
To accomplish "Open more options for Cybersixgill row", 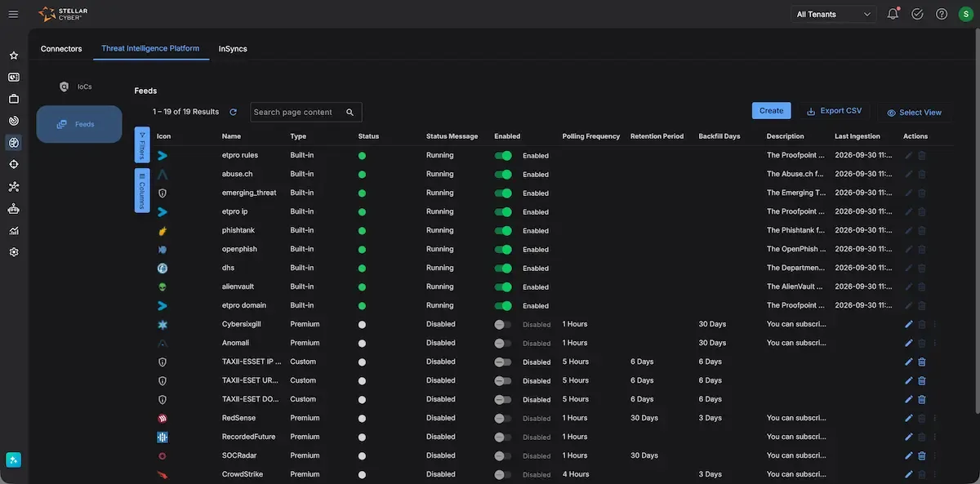I will pos(935,324).
